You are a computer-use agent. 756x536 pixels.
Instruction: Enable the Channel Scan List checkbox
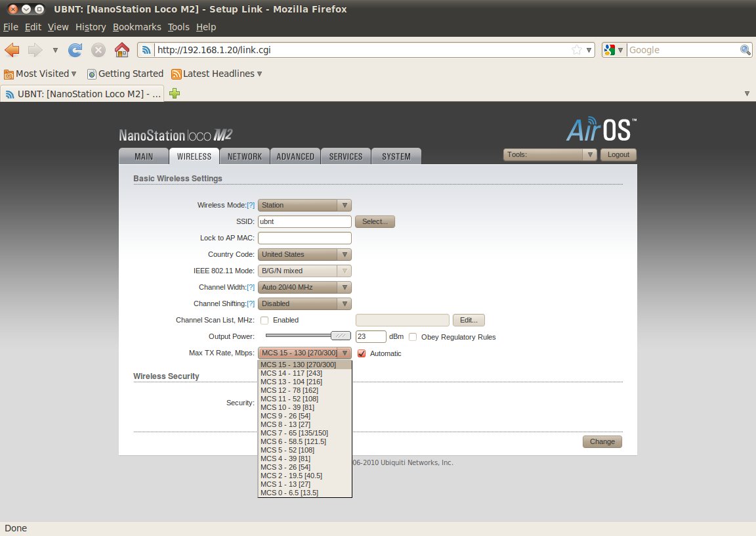coord(264,321)
